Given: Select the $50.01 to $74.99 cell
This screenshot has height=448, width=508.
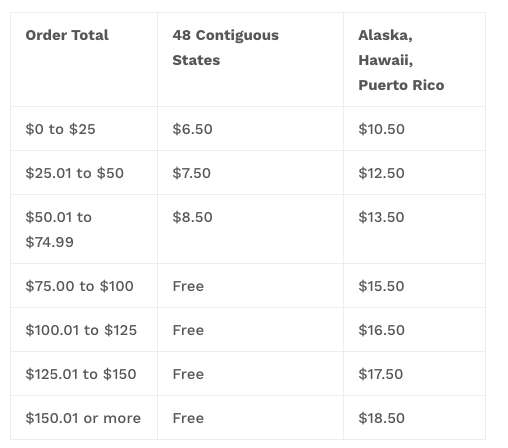Looking at the screenshot, I should coord(59,229).
